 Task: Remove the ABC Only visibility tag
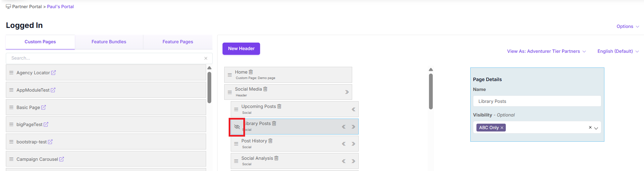(502, 128)
